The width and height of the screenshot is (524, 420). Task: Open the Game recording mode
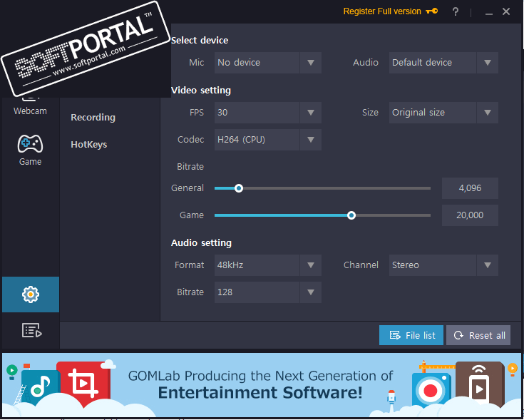tap(30, 150)
